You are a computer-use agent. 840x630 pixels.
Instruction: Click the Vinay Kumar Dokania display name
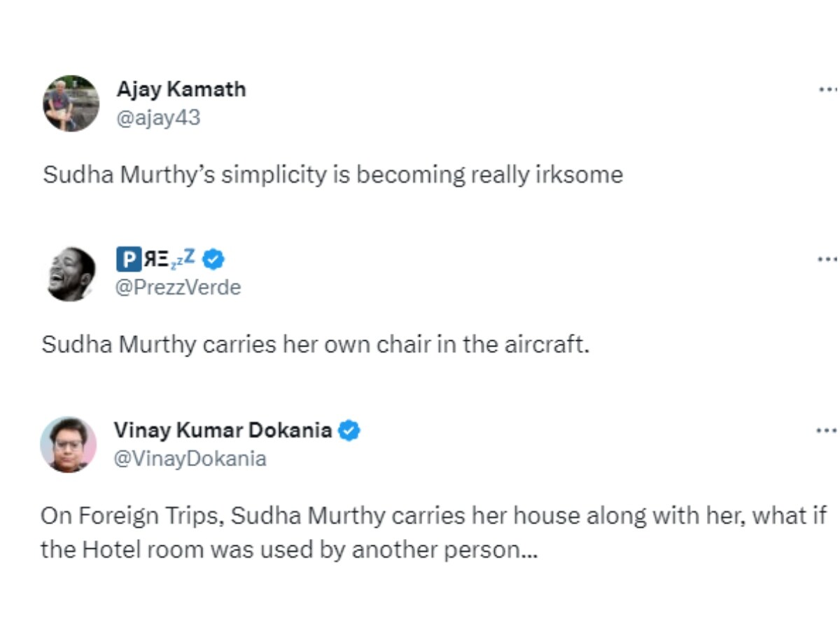point(223,430)
